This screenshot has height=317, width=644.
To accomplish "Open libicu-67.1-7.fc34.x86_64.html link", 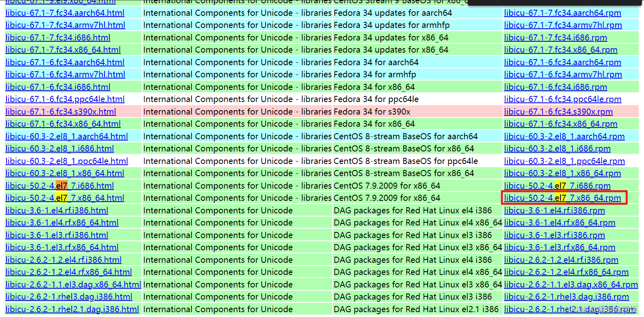I will click(x=63, y=50).
